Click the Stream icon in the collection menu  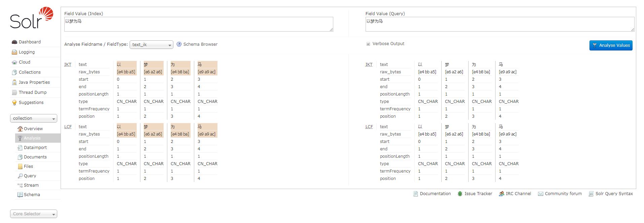(20, 185)
